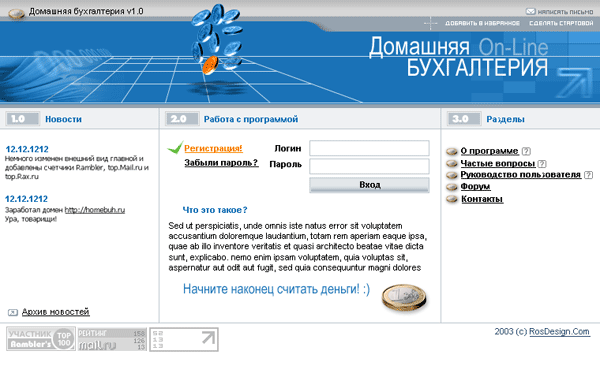The height and width of the screenshot is (377, 600).
Task: Click the help icon next to 'Руководство пользователя'
Action: 589,175
